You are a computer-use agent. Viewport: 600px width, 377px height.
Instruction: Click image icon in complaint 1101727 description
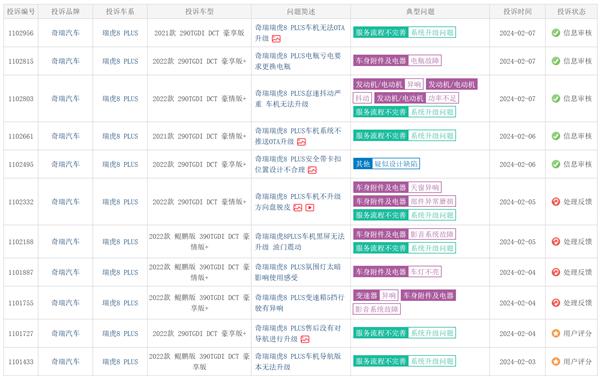pos(305,339)
